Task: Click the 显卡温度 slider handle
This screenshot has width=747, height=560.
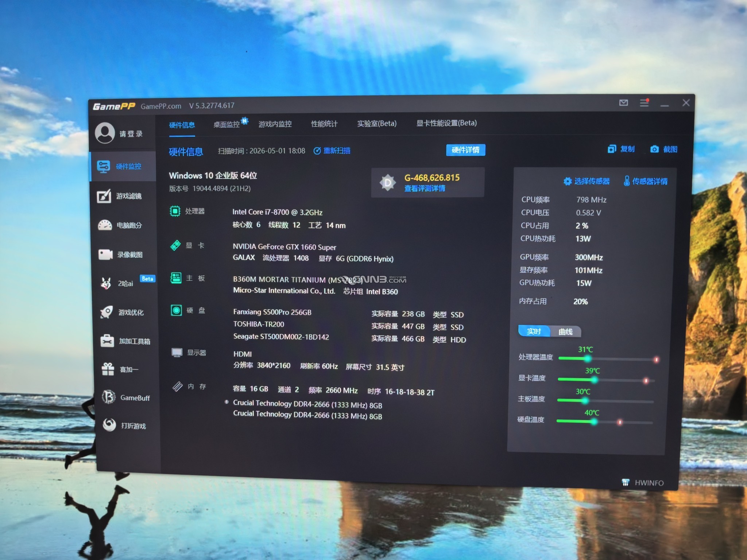Action: pos(595,380)
